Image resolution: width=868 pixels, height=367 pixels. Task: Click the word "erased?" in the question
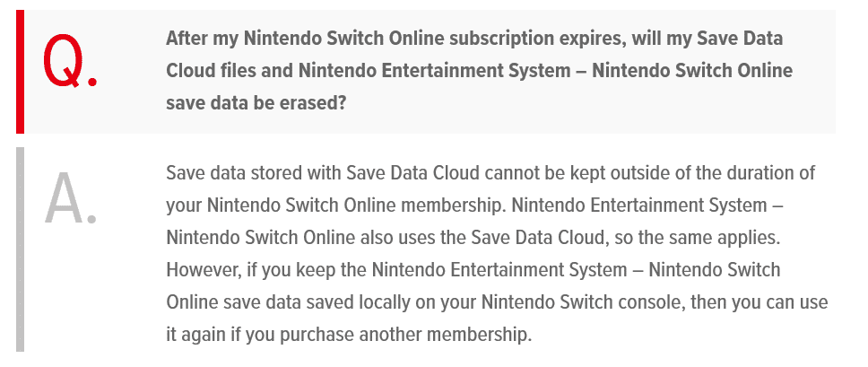click(x=315, y=103)
